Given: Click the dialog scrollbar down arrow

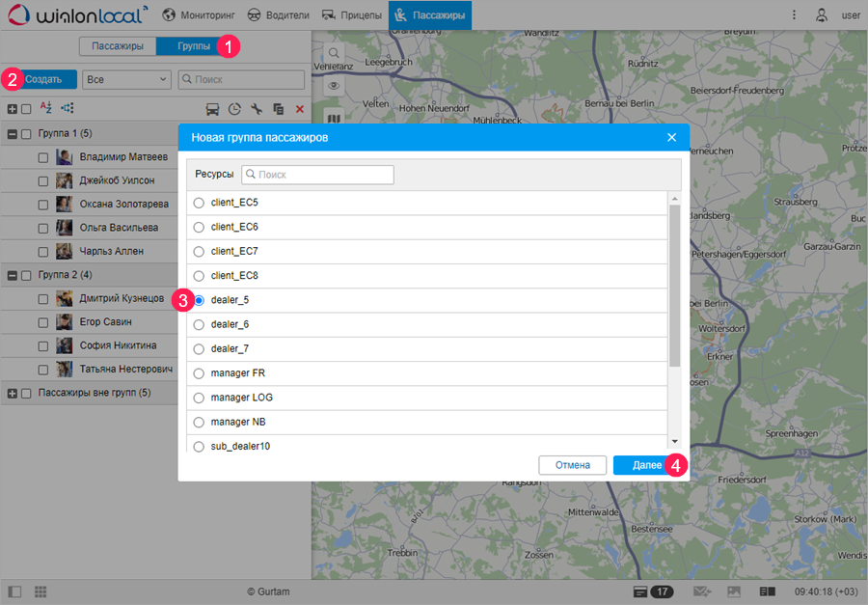Looking at the screenshot, I should 674,441.
